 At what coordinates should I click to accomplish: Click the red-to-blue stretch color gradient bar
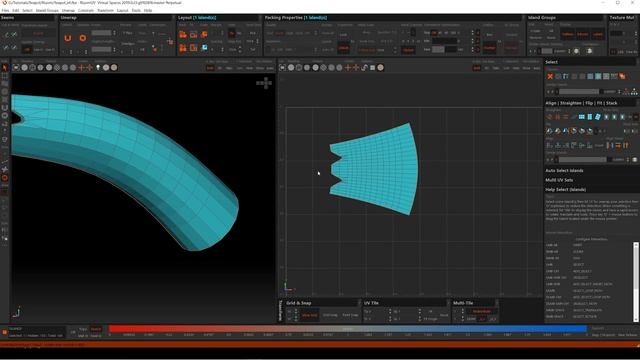click(x=348, y=329)
